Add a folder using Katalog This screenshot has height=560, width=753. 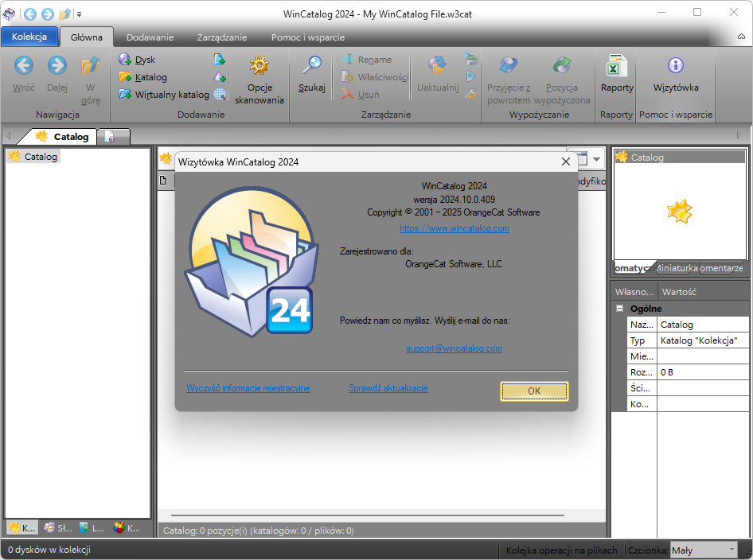[x=143, y=77]
